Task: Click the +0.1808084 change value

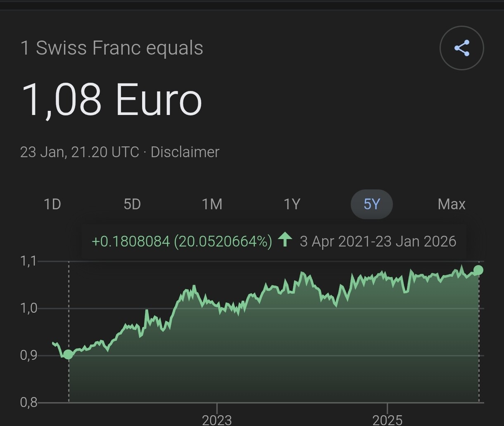Action: (x=131, y=241)
